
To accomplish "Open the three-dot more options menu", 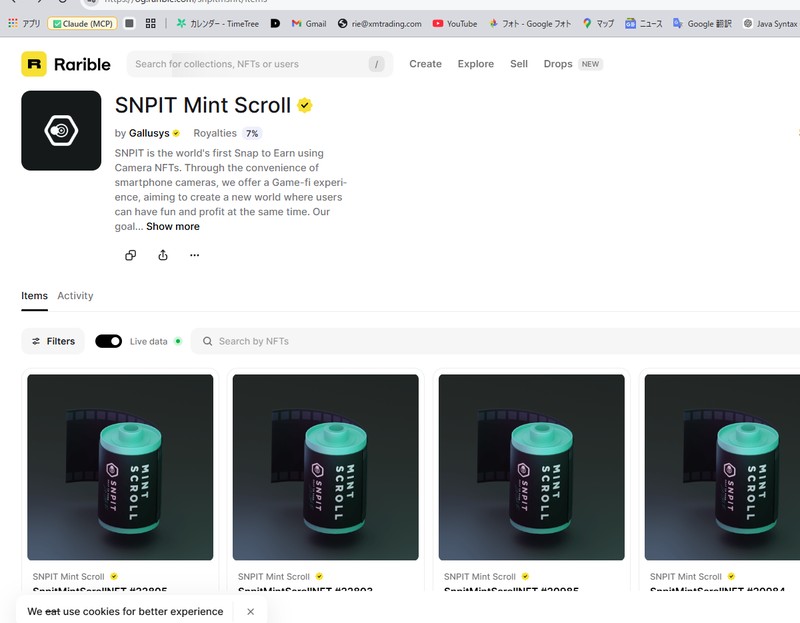I will tap(194, 255).
